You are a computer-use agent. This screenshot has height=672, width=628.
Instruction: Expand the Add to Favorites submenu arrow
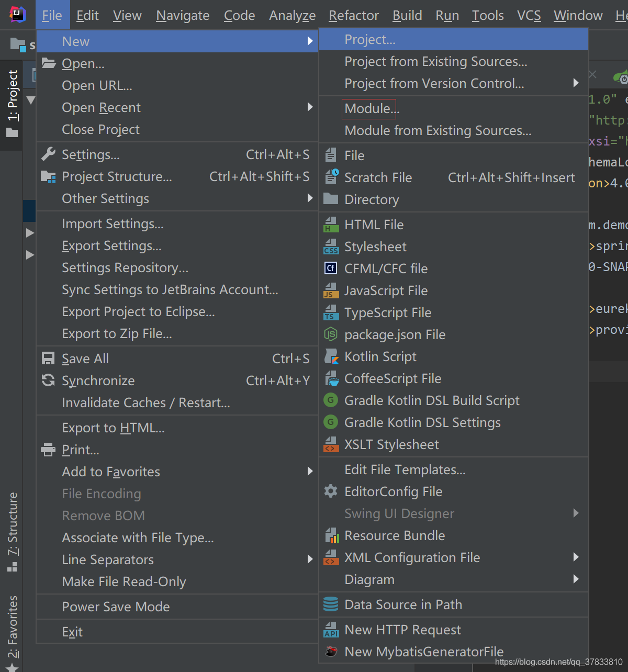coord(310,471)
